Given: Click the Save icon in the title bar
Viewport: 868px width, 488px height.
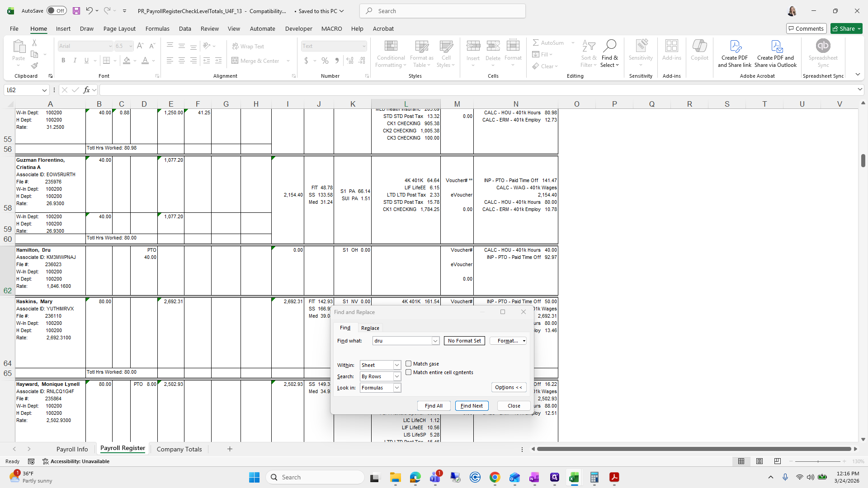Looking at the screenshot, I should pyautogui.click(x=76, y=11).
